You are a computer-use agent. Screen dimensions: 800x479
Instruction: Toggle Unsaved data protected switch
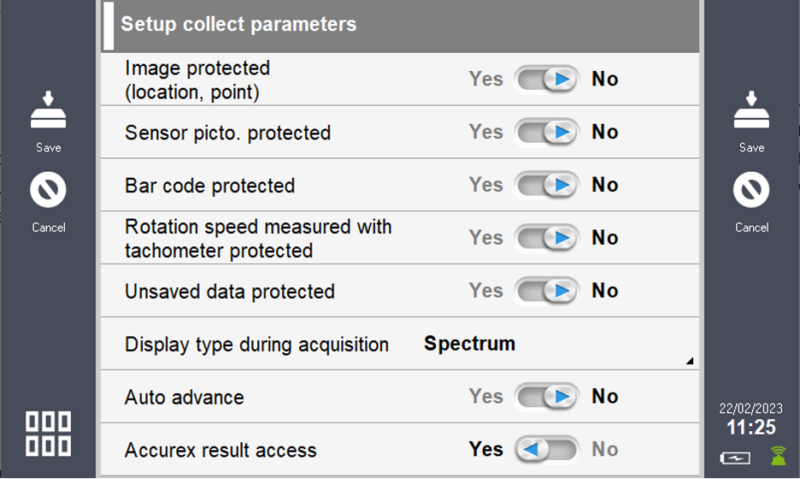pos(546,291)
